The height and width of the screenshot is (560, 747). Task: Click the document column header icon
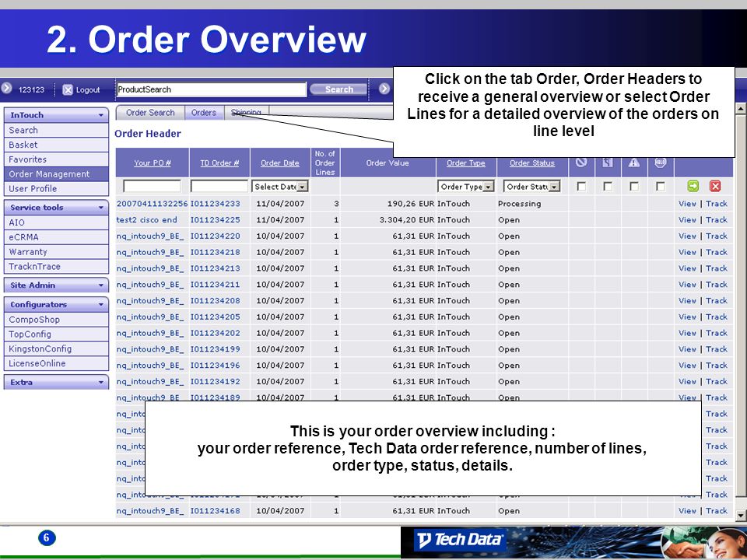[608, 163]
